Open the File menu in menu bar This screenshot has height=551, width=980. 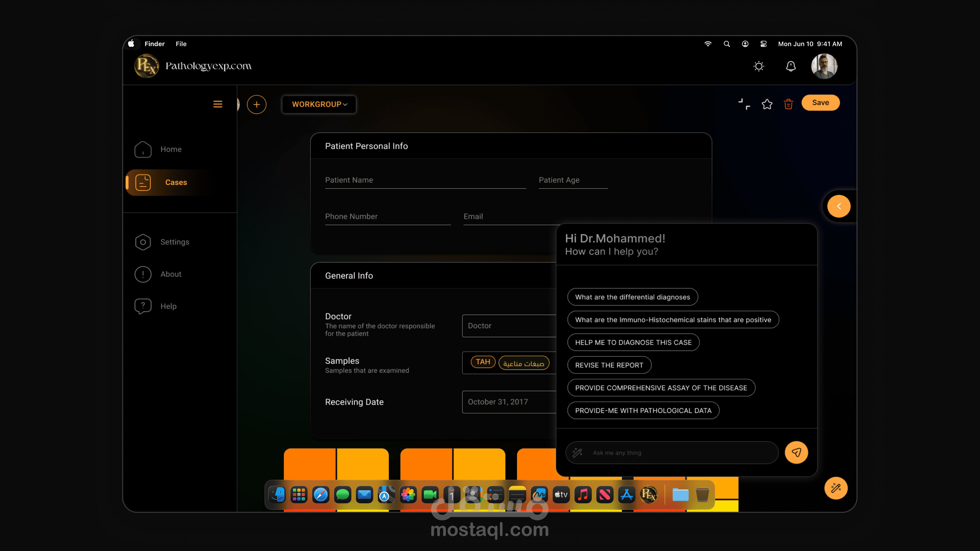tap(181, 44)
